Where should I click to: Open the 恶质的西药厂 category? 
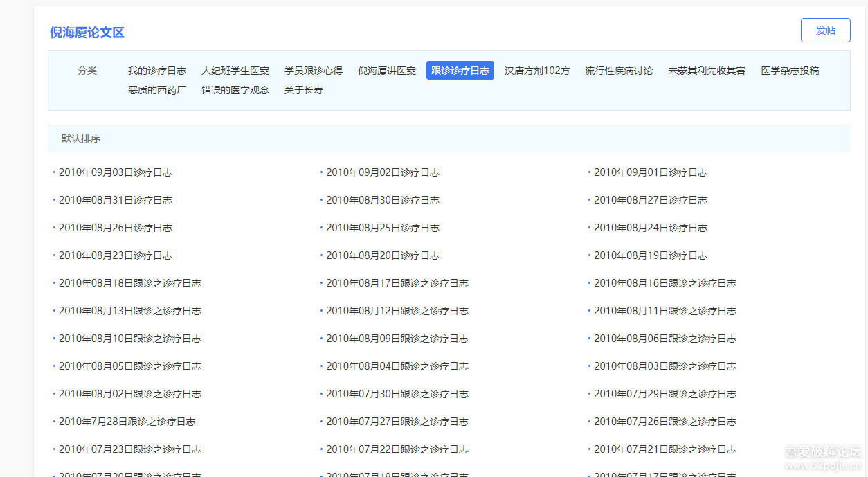tap(156, 90)
